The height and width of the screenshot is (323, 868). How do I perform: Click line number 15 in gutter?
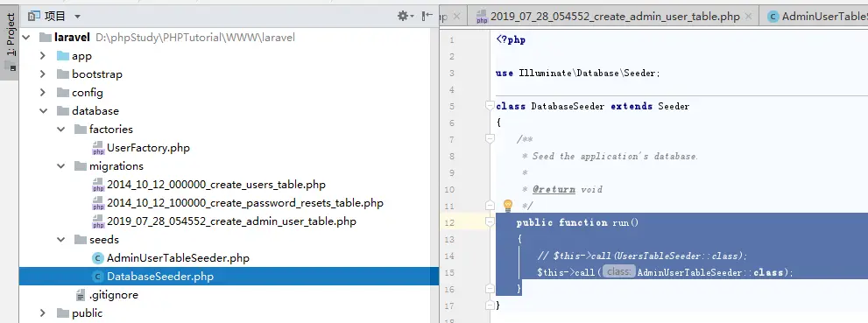449,272
